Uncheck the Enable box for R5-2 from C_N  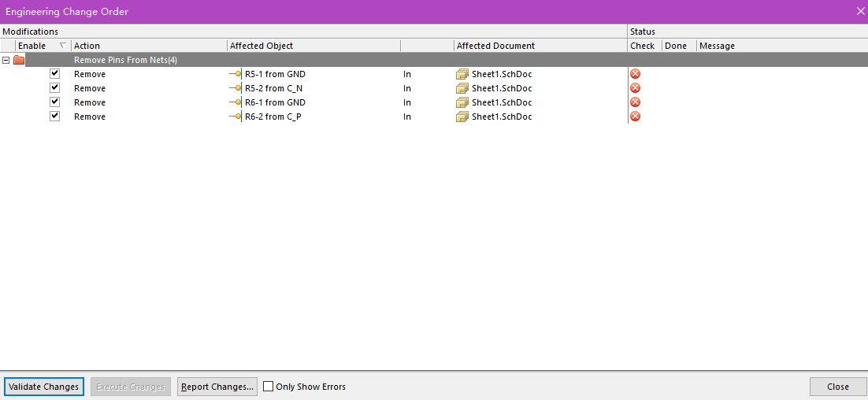[54, 87]
